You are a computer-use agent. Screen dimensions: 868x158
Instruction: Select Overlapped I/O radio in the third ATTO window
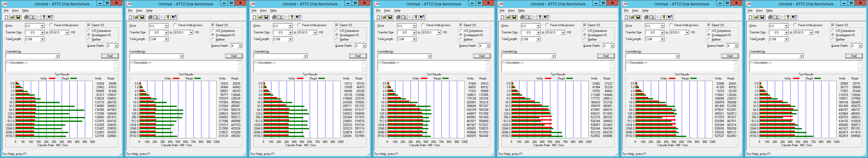(x=337, y=35)
